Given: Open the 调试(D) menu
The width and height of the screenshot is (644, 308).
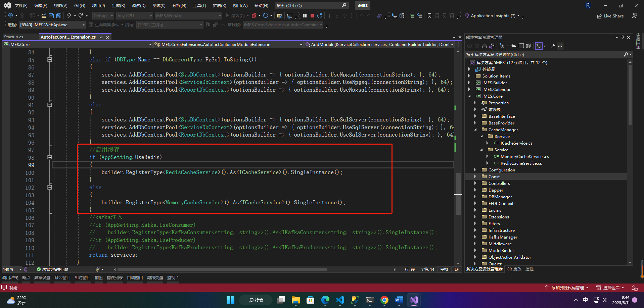Looking at the screenshot, I should (x=139, y=6).
